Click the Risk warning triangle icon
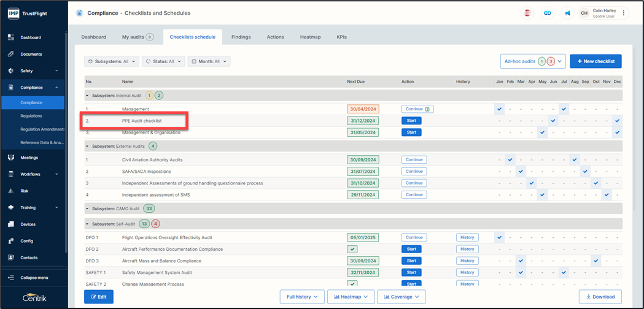The height and width of the screenshot is (309, 644). [x=11, y=191]
